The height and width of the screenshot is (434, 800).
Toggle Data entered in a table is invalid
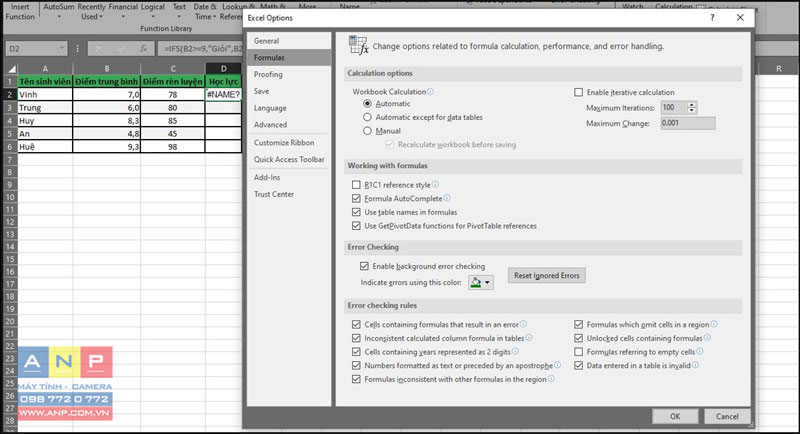(x=579, y=366)
